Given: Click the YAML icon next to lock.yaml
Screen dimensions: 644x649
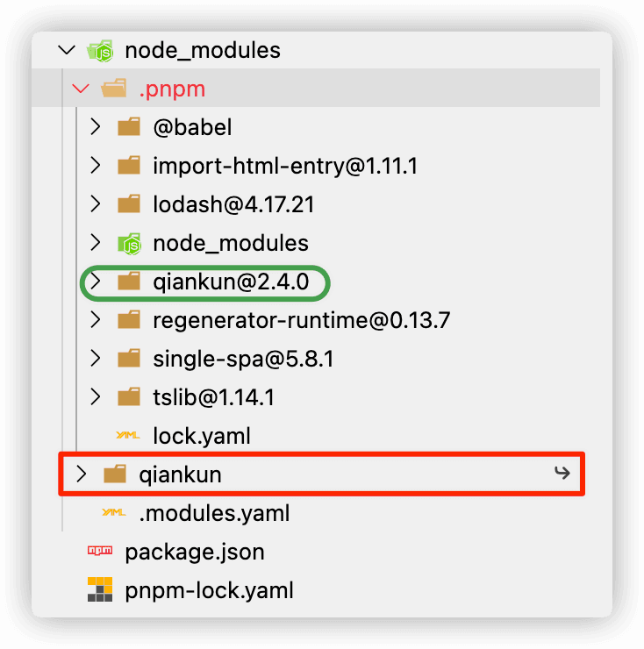Looking at the screenshot, I should pos(129,436).
